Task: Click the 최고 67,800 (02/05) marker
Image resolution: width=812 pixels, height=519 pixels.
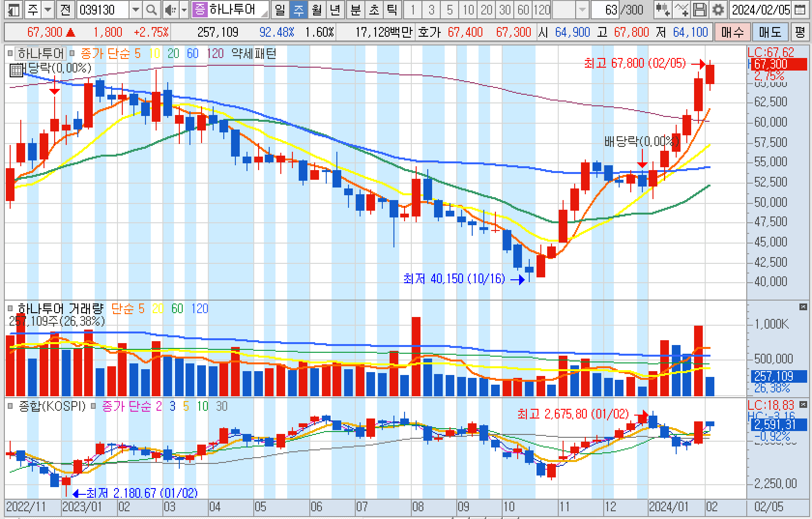Action: (645, 63)
